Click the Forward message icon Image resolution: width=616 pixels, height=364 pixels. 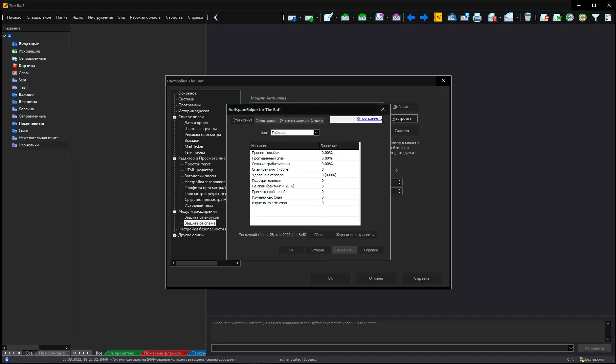point(379,17)
